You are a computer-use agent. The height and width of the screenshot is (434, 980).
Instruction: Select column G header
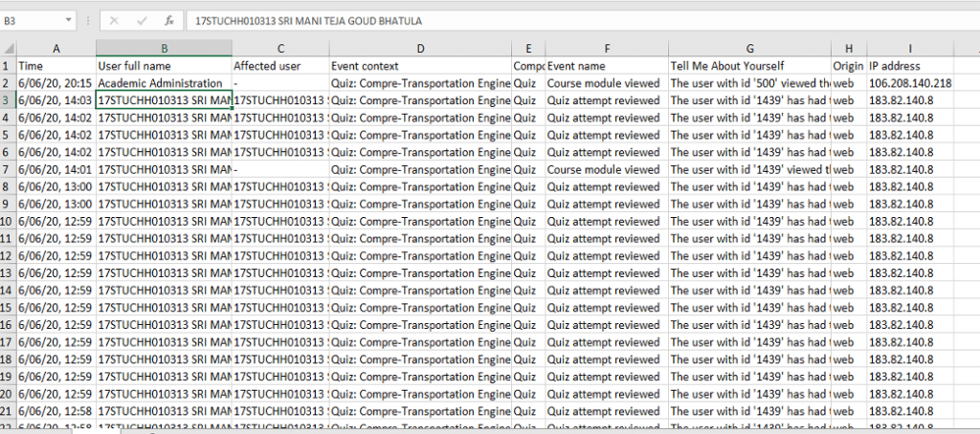tap(749, 49)
